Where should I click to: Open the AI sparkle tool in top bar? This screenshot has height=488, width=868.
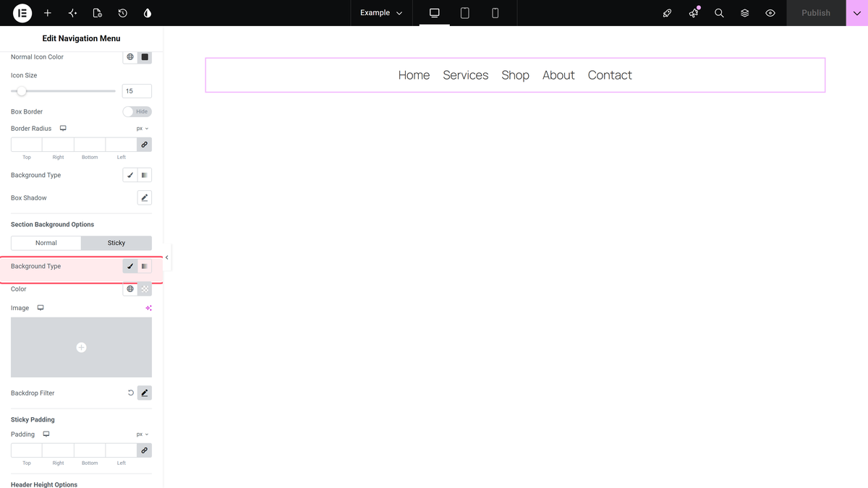[72, 13]
